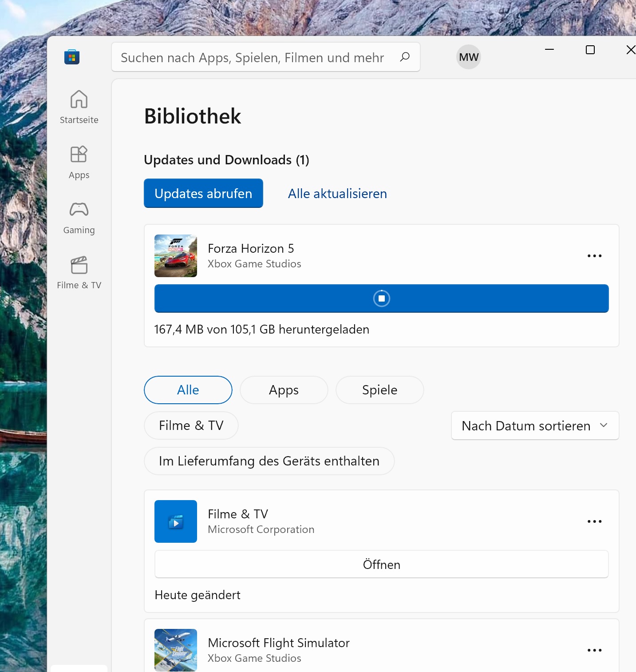Click Öffnen for Filme & TV

click(x=382, y=564)
